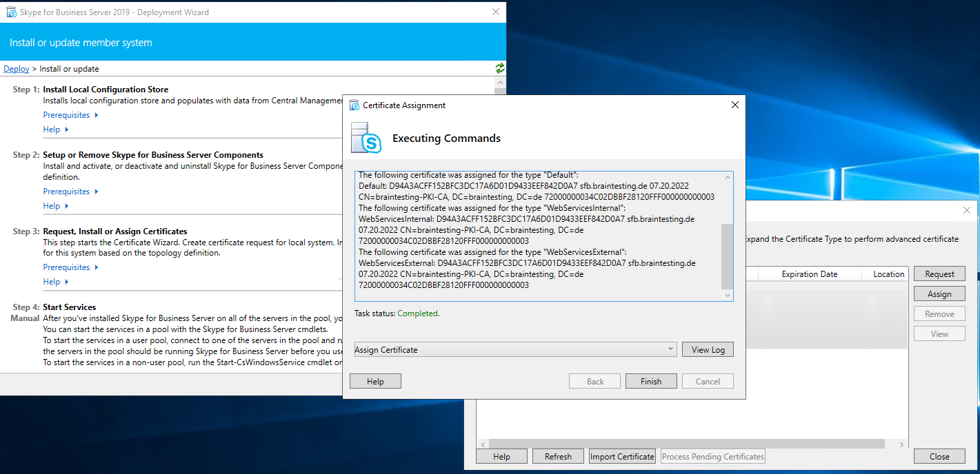Click the scroll-up arrow of the command output
Image resolution: width=980 pixels, height=474 pixels.
[x=727, y=178]
